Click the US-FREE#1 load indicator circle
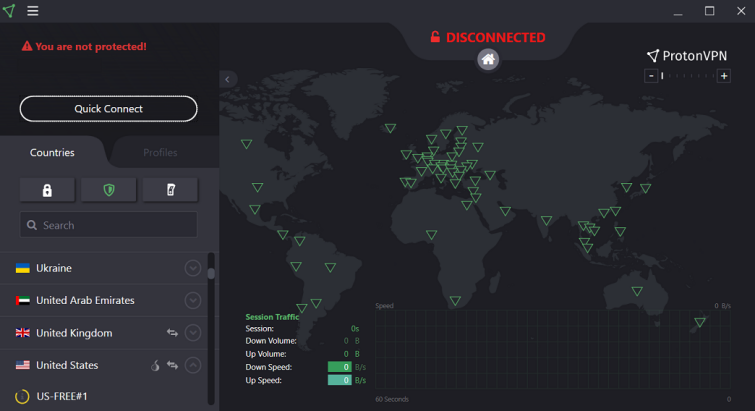 click(22, 397)
